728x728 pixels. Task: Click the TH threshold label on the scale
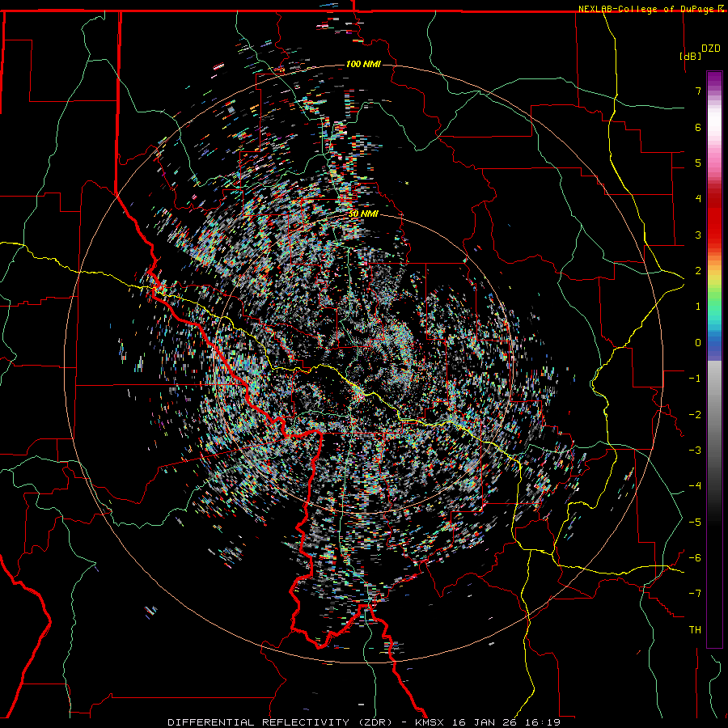click(x=695, y=630)
